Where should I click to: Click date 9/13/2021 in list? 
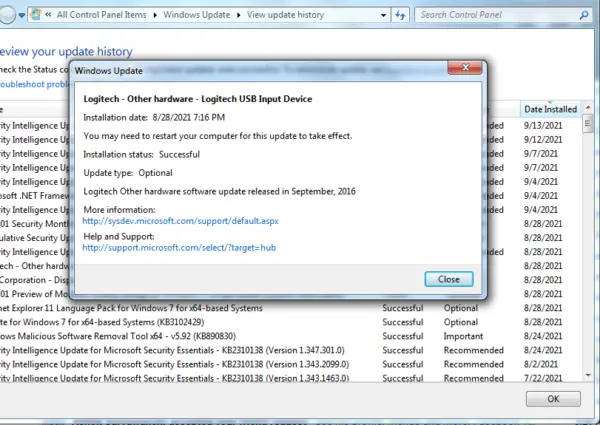coord(543,125)
